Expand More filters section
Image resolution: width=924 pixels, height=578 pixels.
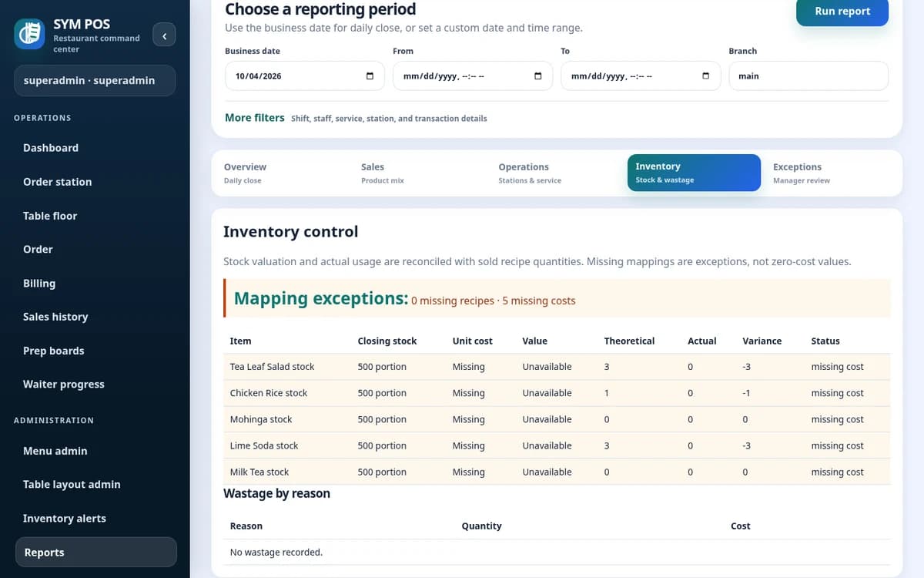[255, 118]
